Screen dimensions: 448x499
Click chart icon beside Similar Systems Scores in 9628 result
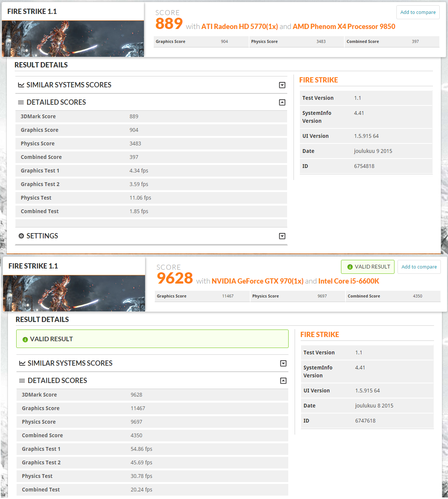[22, 363]
